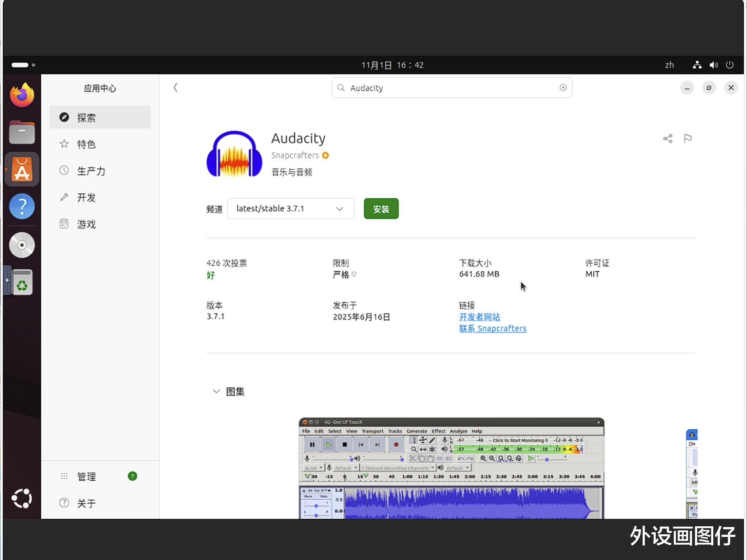Click the share icon beside Audacity title
This screenshot has width=747, height=560.
click(668, 138)
